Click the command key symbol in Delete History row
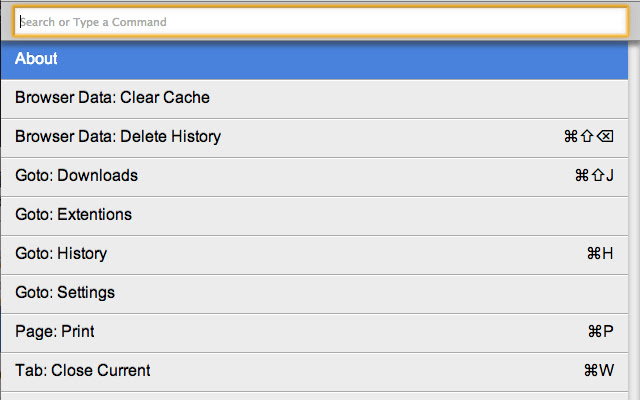 coord(571,137)
